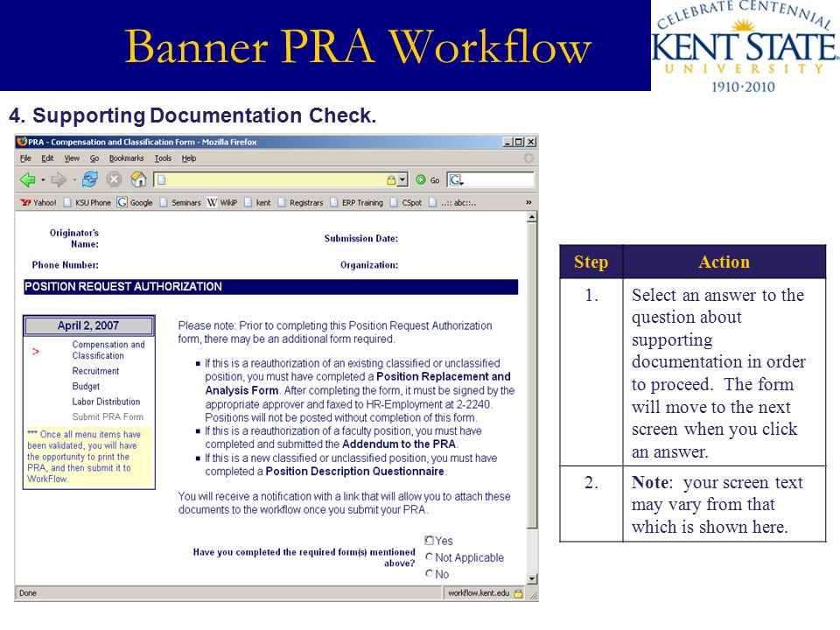This screenshot has height=630, width=840.
Task: Click the Google search engine icon
Action: (455, 180)
